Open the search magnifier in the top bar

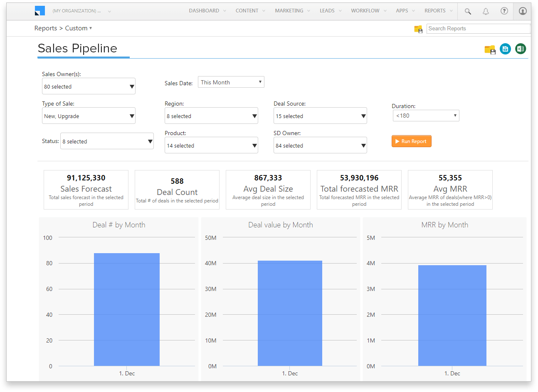click(467, 11)
